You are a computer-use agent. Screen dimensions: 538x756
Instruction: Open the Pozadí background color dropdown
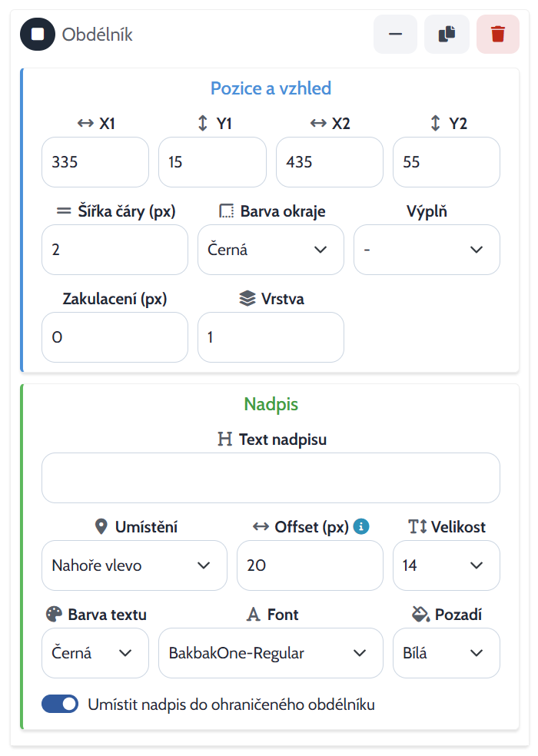tap(447, 653)
